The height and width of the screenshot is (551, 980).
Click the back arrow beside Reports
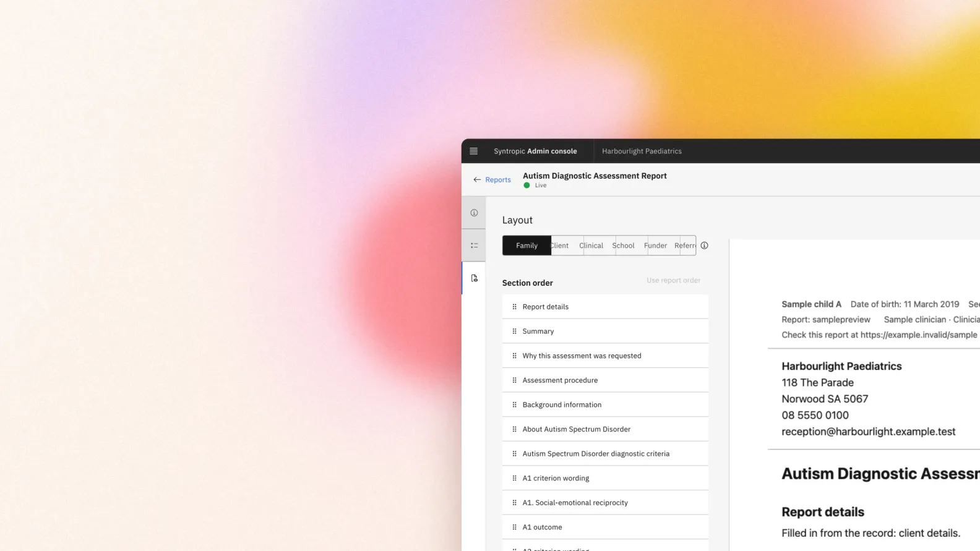click(477, 180)
